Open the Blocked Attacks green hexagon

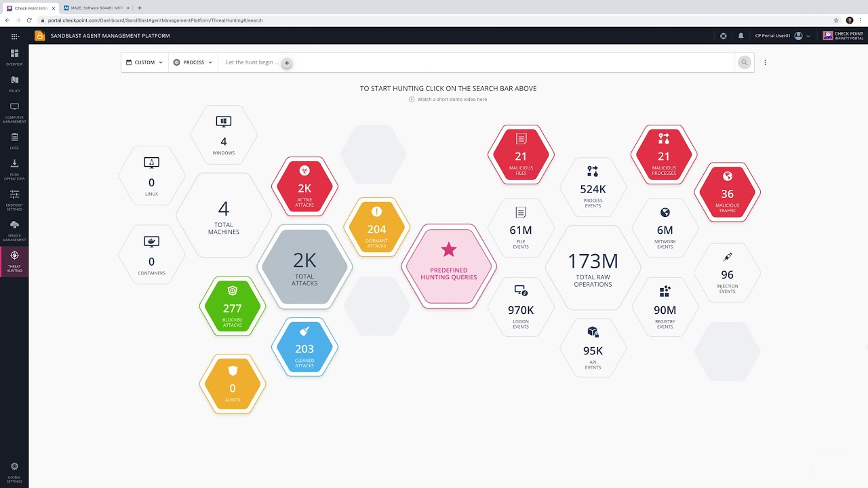(233, 306)
